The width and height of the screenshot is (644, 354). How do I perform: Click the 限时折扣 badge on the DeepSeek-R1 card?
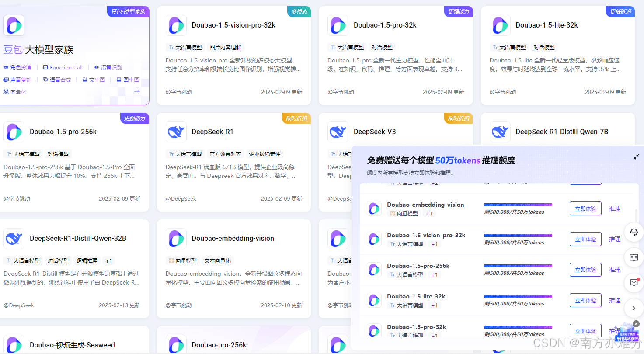point(296,118)
